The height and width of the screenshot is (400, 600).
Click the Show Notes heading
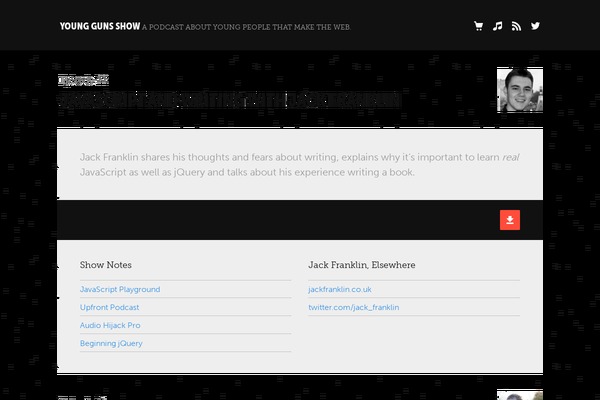tap(106, 265)
